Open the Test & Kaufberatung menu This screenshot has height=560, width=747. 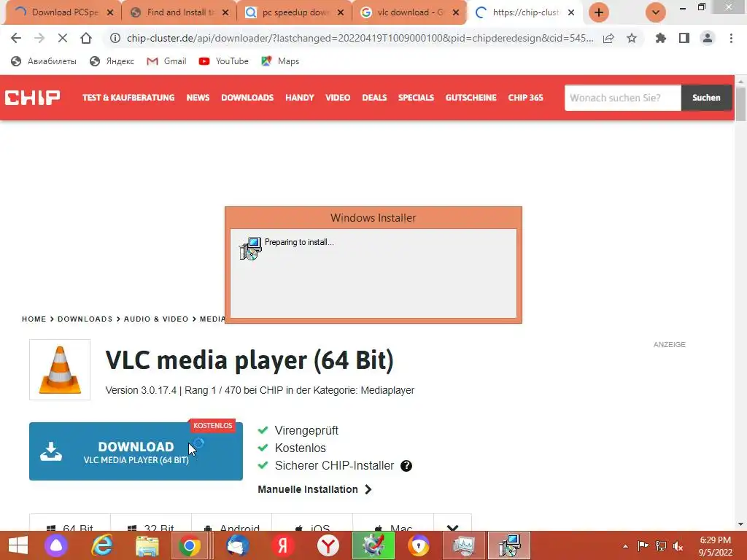point(128,98)
